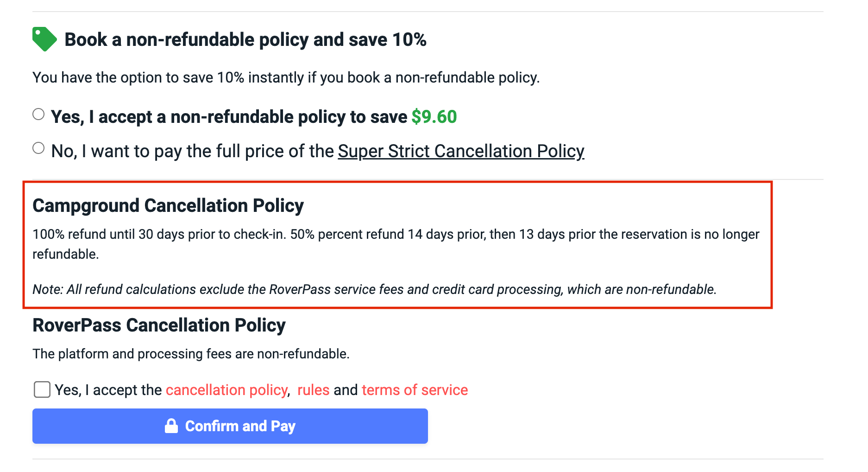Click the RoverPass Cancellation Policy heading
Screen dimensions: 868x472
pyautogui.click(x=159, y=325)
